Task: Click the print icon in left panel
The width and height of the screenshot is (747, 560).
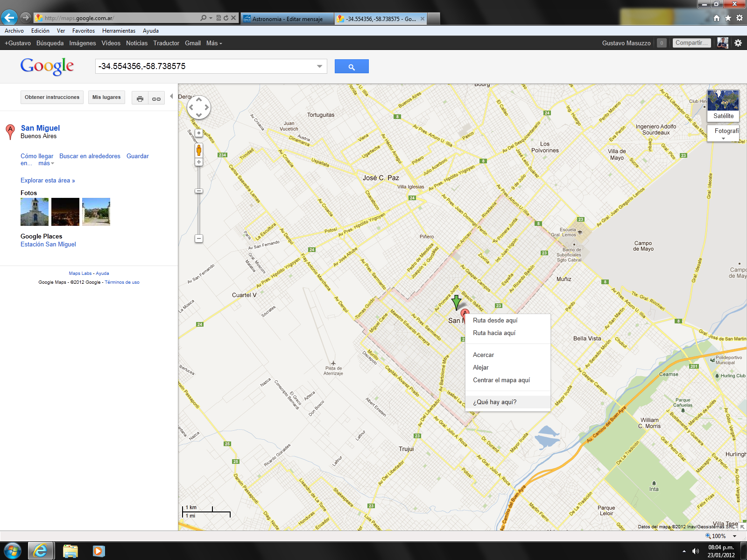Action: coord(140,98)
